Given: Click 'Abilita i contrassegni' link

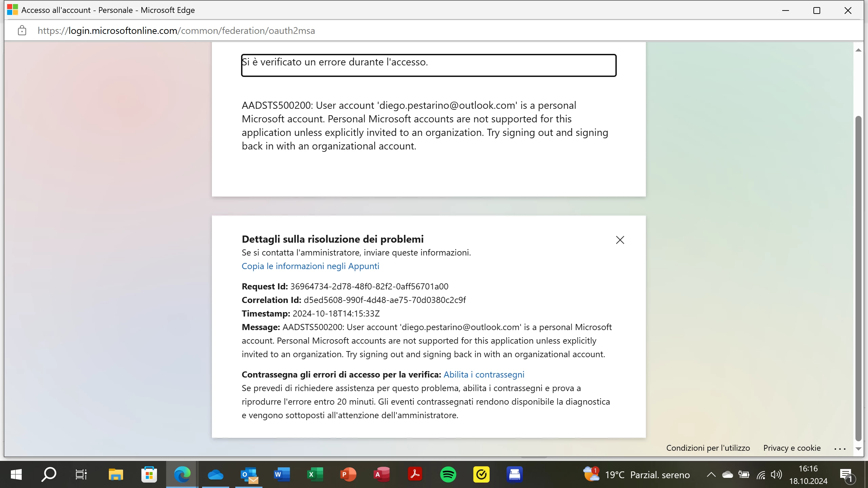Looking at the screenshot, I should 484,374.
